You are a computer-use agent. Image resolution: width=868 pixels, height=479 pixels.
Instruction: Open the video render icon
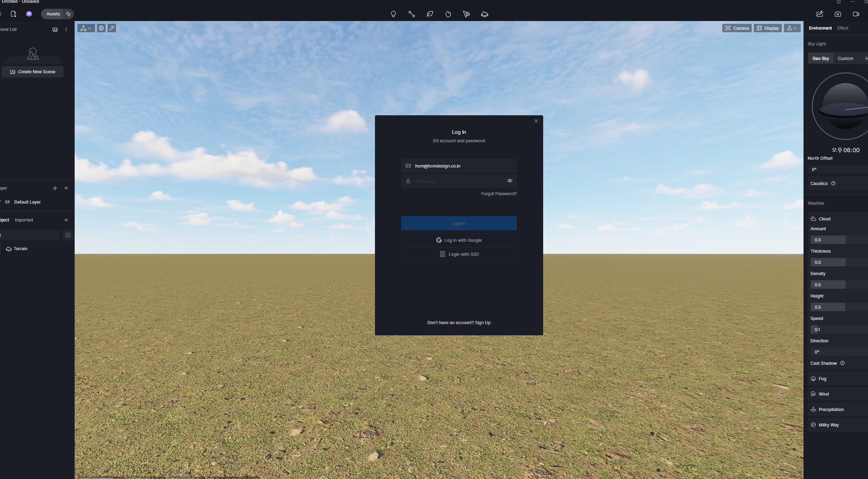pos(856,14)
